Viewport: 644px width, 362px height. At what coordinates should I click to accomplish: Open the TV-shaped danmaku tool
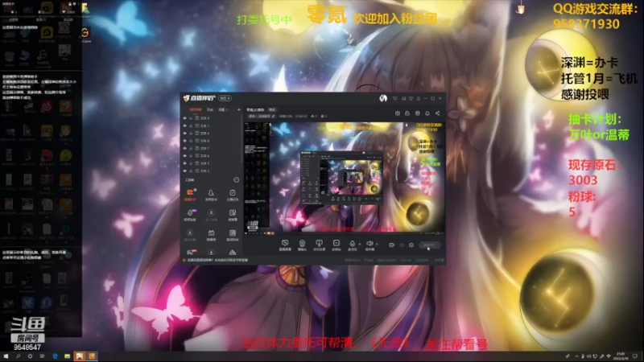(x=211, y=235)
